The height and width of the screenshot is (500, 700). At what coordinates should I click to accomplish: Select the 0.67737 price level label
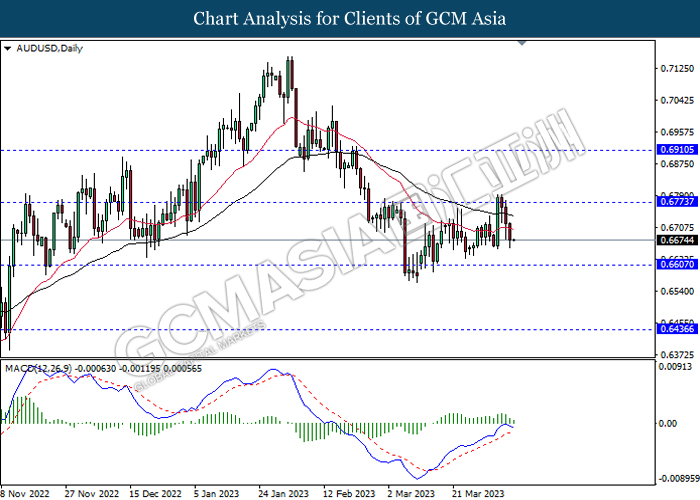677,202
